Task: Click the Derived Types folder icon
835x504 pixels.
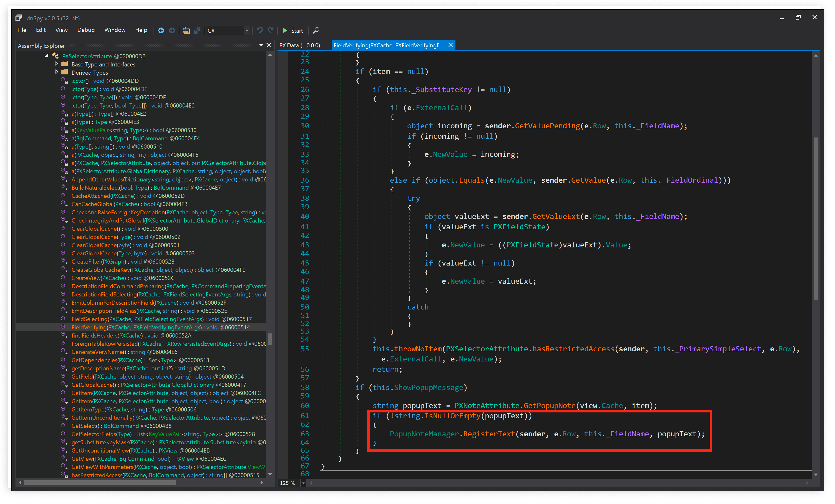Action: click(x=65, y=72)
